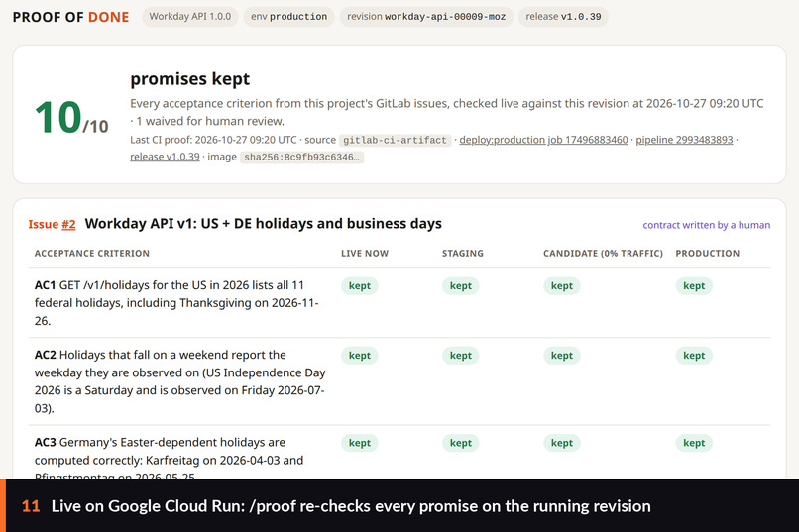Click AC3 kept badge under Production
Viewport: 799px width, 532px height.
(x=694, y=443)
